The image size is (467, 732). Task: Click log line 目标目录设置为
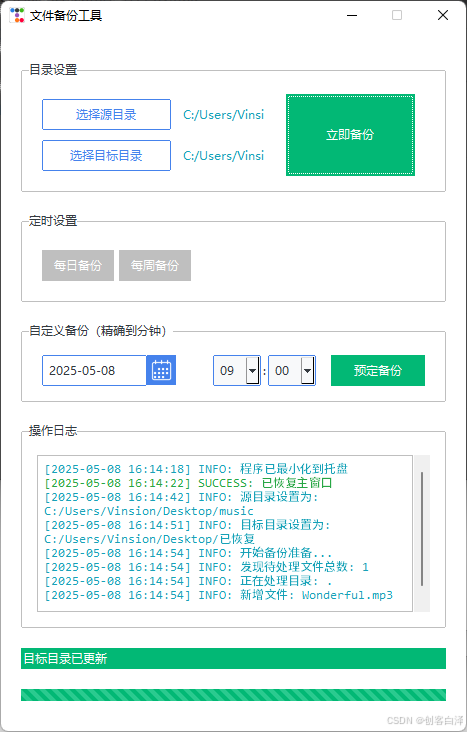(187, 525)
